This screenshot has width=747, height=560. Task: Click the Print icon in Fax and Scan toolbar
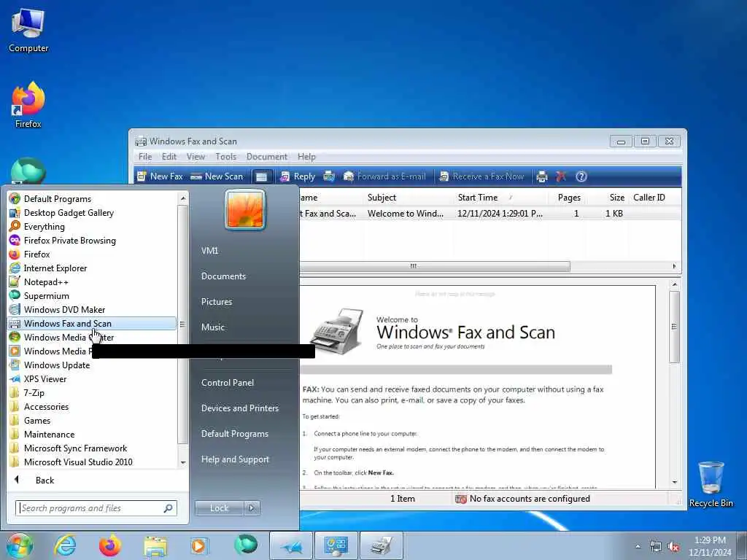point(542,176)
